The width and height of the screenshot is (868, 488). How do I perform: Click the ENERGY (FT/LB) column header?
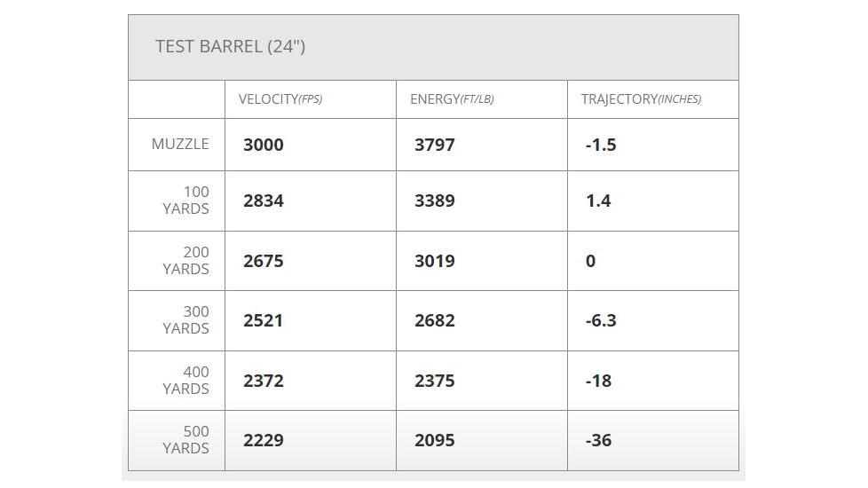(452, 99)
